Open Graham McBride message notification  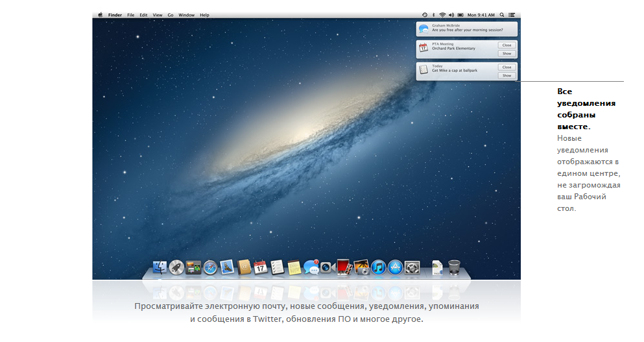point(466,29)
